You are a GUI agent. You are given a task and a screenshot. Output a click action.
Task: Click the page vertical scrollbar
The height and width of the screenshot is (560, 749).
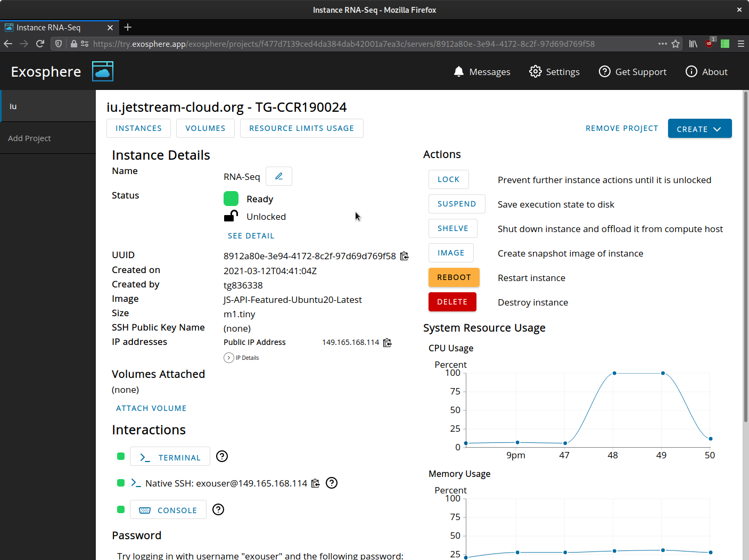(745, 257)
